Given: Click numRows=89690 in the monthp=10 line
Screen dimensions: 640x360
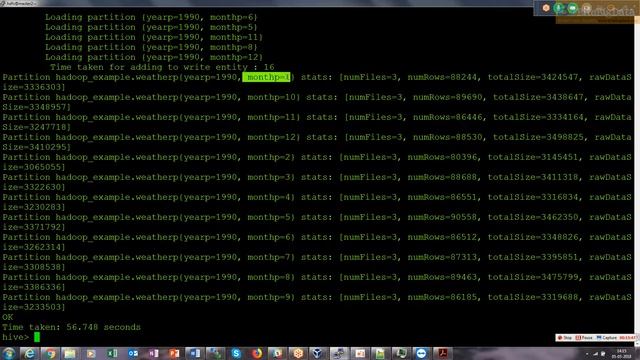Looking at the screenshot, I should (448, 97).
